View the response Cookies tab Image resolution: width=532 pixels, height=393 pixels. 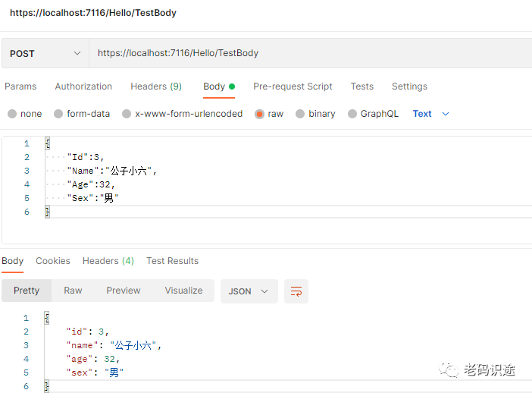click(x=53, y=261)
